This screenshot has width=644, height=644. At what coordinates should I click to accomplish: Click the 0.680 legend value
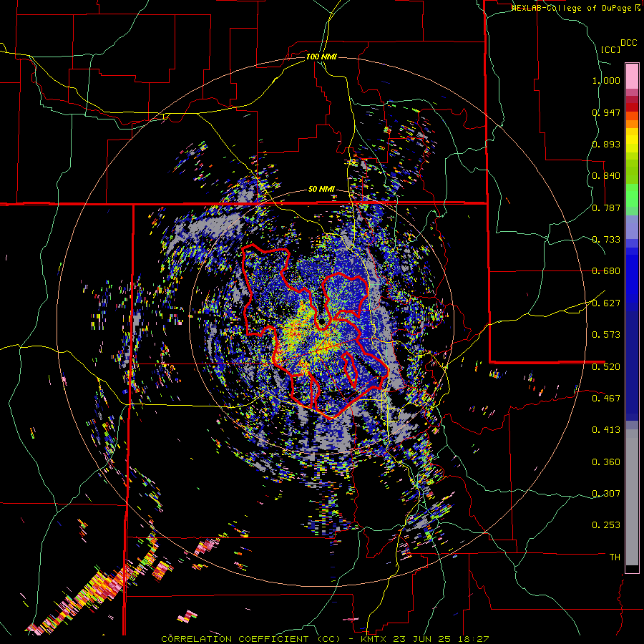click(x=606, y=271)
